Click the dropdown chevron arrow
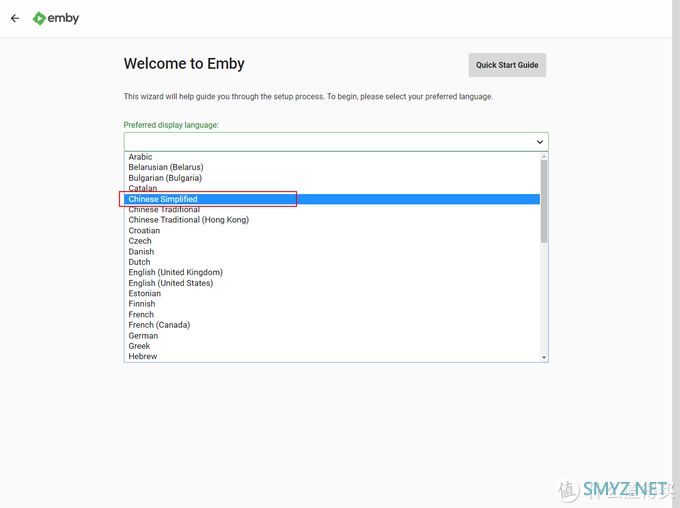This screenshot has height=508, width=680. [x=539, y=142]
